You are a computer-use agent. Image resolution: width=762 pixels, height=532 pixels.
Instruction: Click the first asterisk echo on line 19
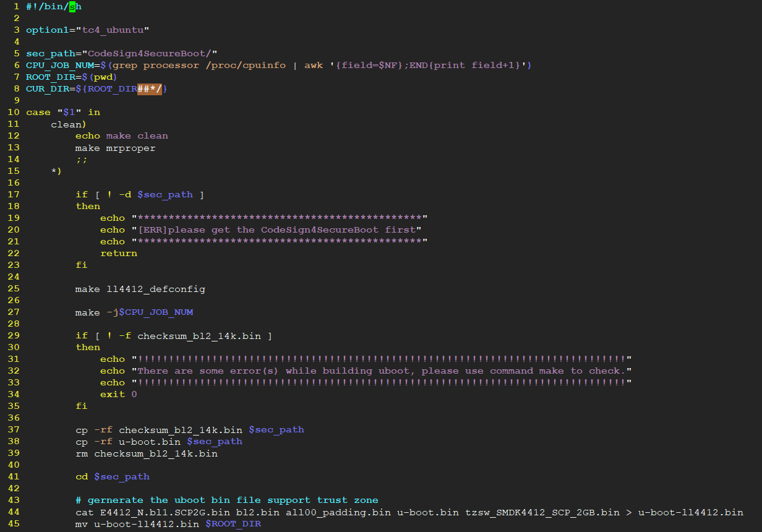point(264,218)
